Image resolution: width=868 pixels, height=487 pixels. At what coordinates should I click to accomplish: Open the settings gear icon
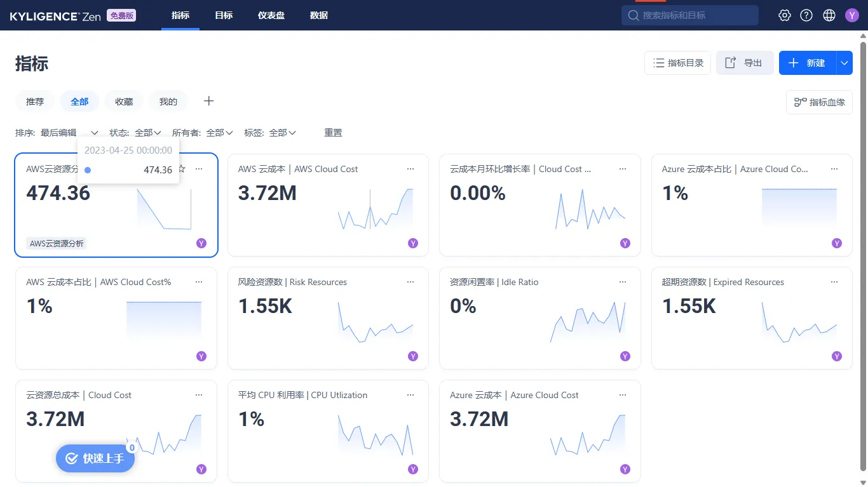pyautogui.click(x=785, y=15)
